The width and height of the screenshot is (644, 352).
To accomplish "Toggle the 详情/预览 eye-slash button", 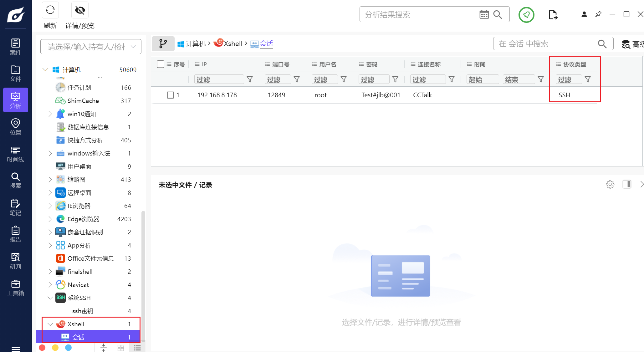I will 80,10.
